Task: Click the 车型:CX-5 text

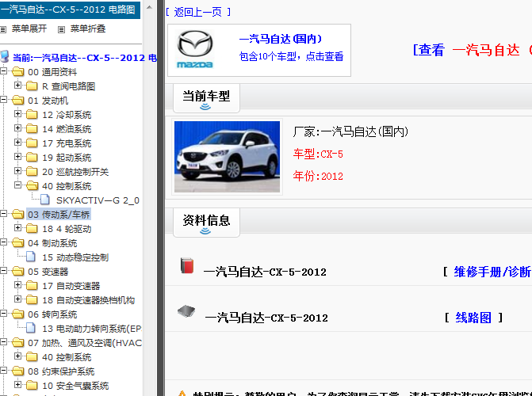Action: point(318,154)
